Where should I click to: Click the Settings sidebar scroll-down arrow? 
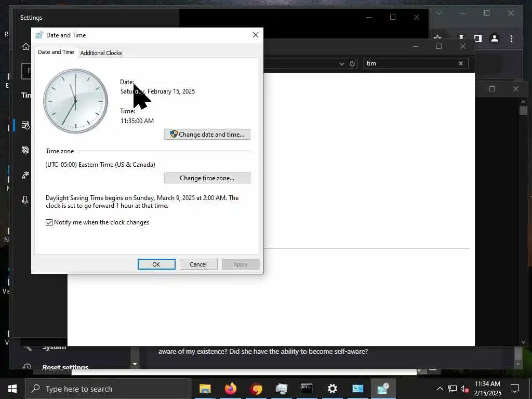[135, 364]
